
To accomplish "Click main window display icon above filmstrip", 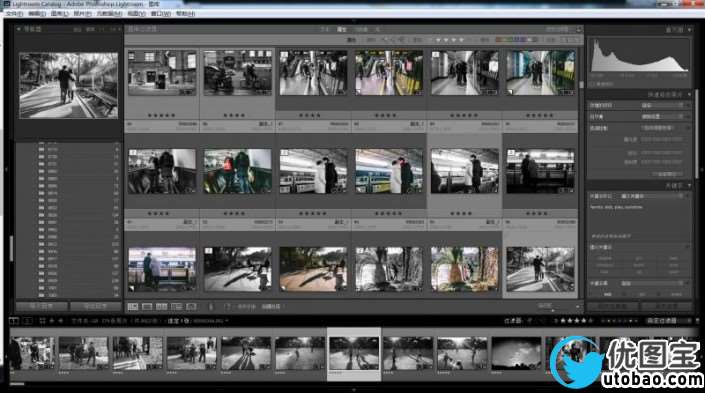I will coord(14,321).
